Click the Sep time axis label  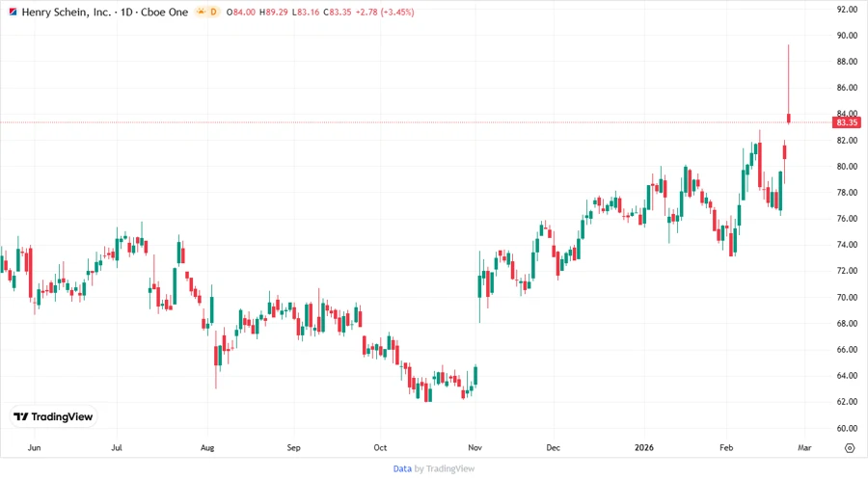(x=293, y=447)
